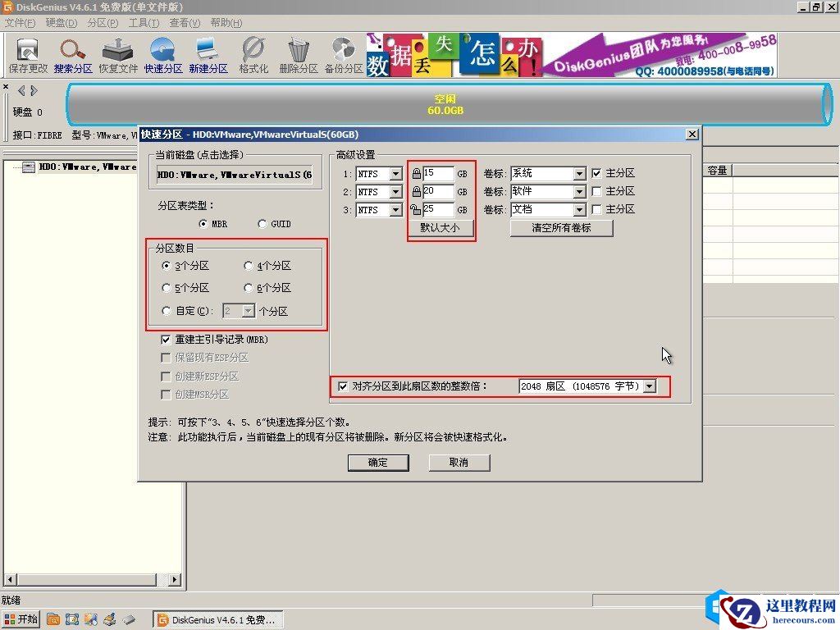840x630 pixels.
Task: Click the fifth taskbar quick-launch icon
Action: pyautogui.click(x=129, y=620)
